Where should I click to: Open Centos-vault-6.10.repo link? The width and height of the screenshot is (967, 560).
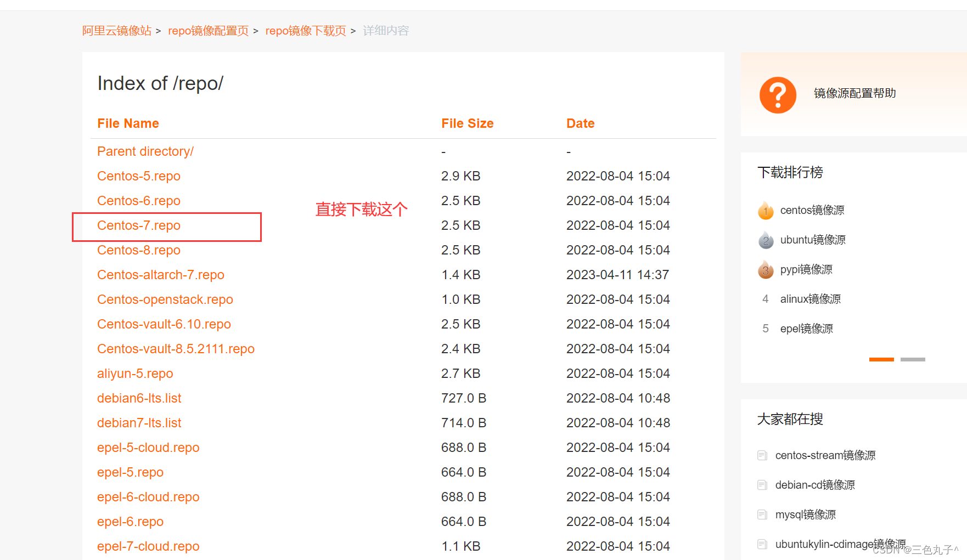[x=164, y=324]
